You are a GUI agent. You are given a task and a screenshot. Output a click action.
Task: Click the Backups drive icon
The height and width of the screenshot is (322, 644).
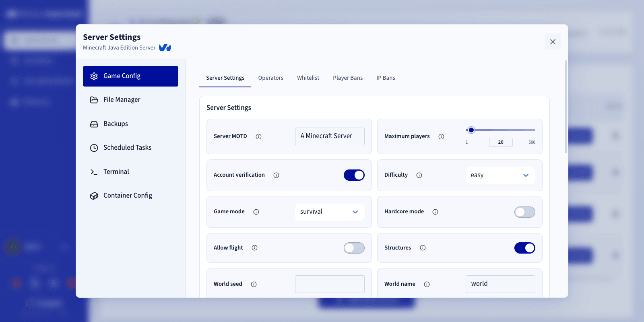pyautogui.click(x=94, y=124)
